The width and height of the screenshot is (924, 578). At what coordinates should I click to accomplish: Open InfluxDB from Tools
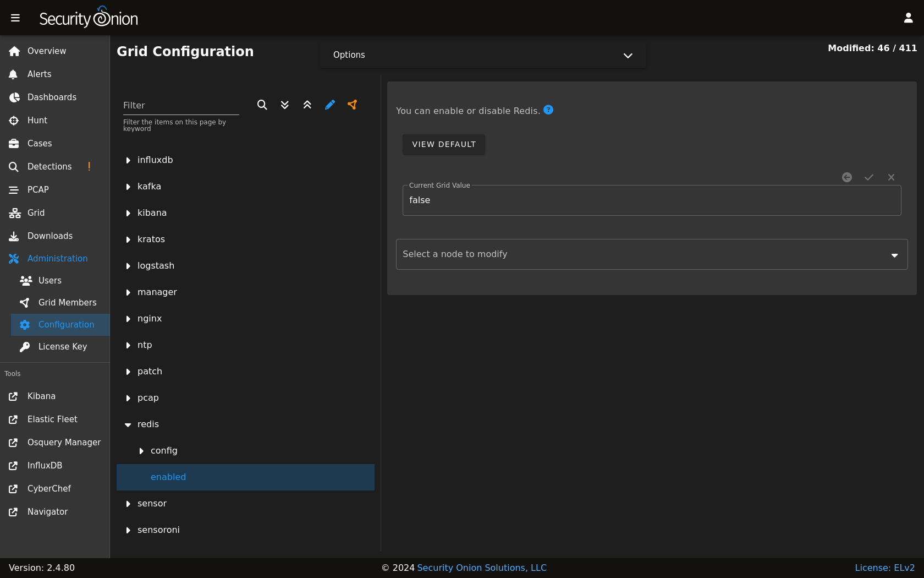pyautogui.click(x=55, y=466)
